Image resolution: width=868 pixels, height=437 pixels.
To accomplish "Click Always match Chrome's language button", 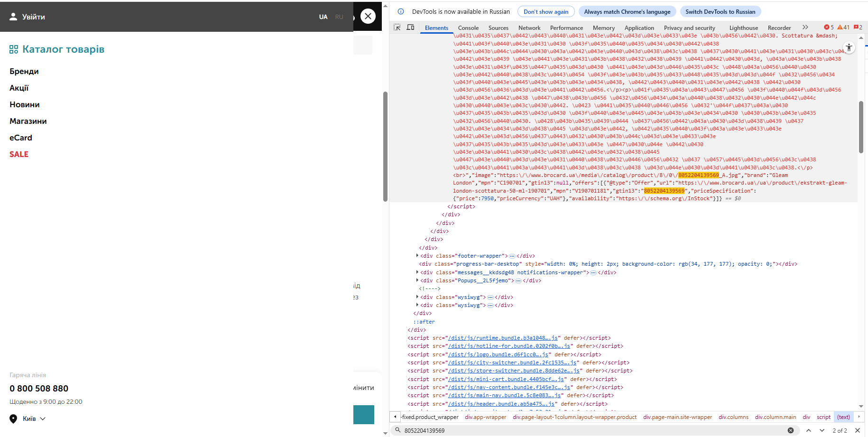I will (x=627, y=12).
